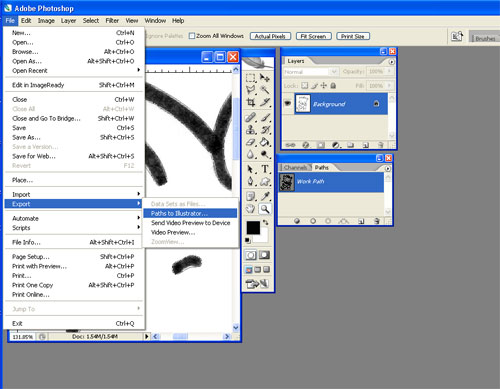Viewport: 500px width, 389px height.
Task: Select the Blur tool
Action: click(251, 154)
